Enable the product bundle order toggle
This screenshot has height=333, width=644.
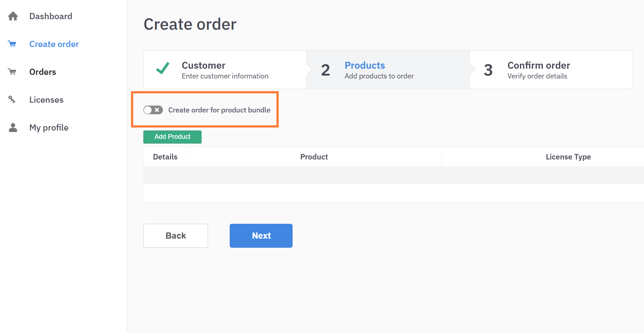pos(153,110)
